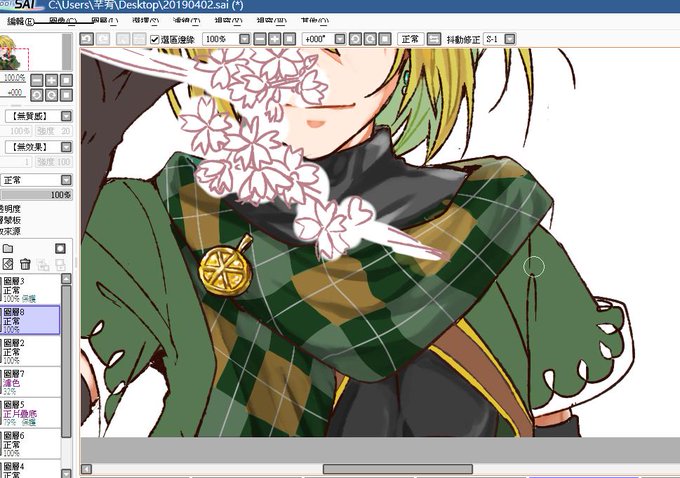Open the menu with accelerator (O)
Viewport: 680px width, 478px height.
point(315,21)
